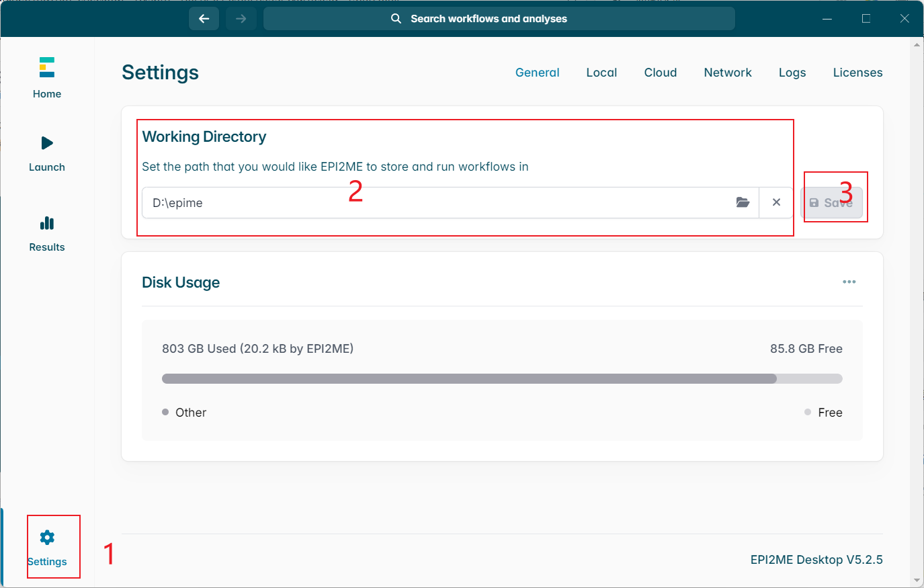Click the EPI2ME Desktop V5.2.5 version text
This screenshot has width=924, height=588.
(816, 560)
